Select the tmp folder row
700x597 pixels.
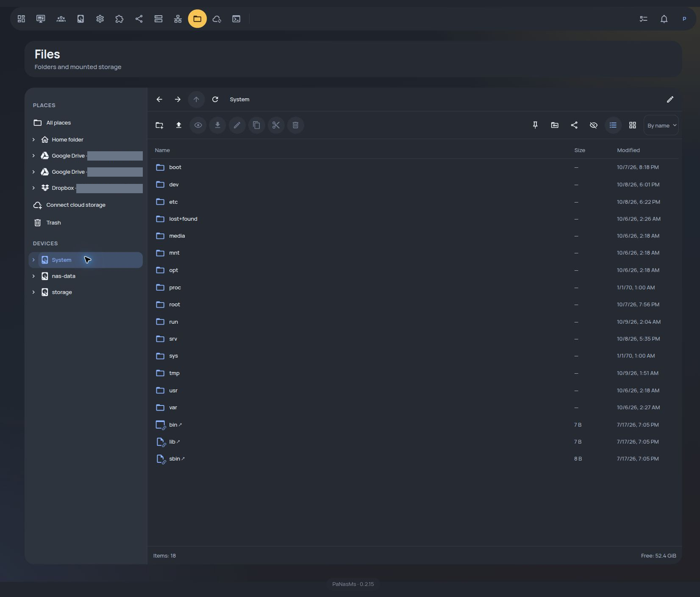(x=414, y=373)
